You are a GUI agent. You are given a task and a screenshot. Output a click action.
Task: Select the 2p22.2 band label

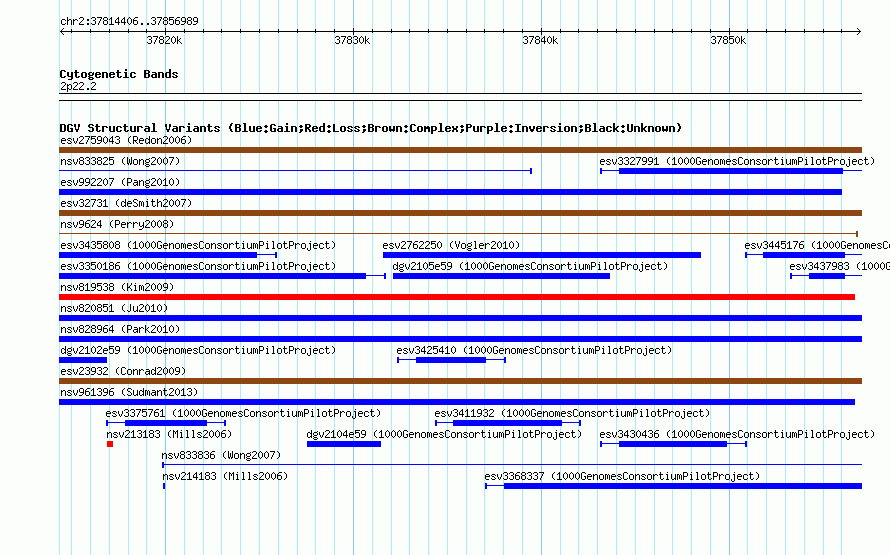pyautogui.click(x=78, y=86)
